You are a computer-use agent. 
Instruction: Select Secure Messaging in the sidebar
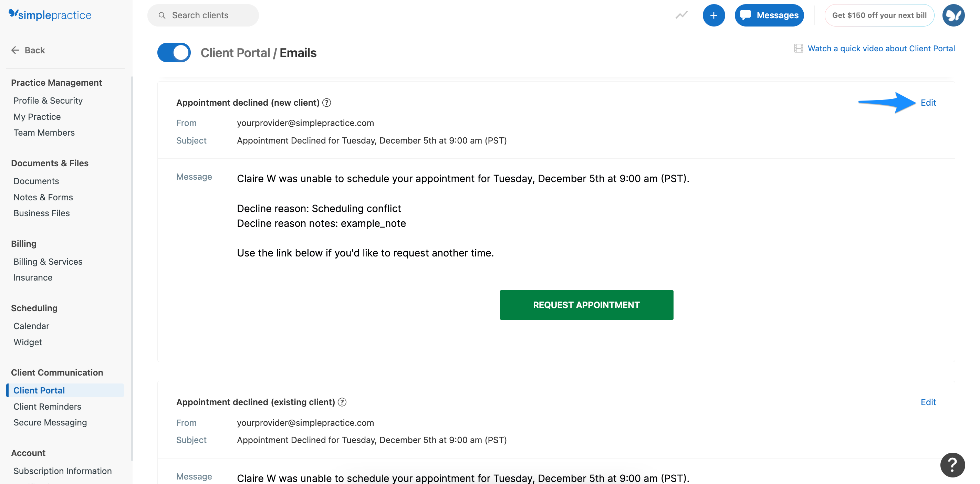[50, 422]
